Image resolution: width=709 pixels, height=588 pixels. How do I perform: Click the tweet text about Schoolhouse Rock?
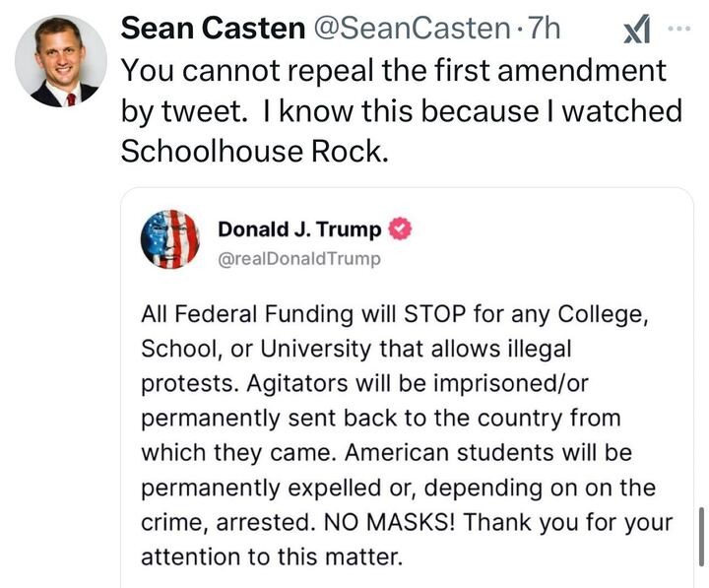[x=401, y=111]
